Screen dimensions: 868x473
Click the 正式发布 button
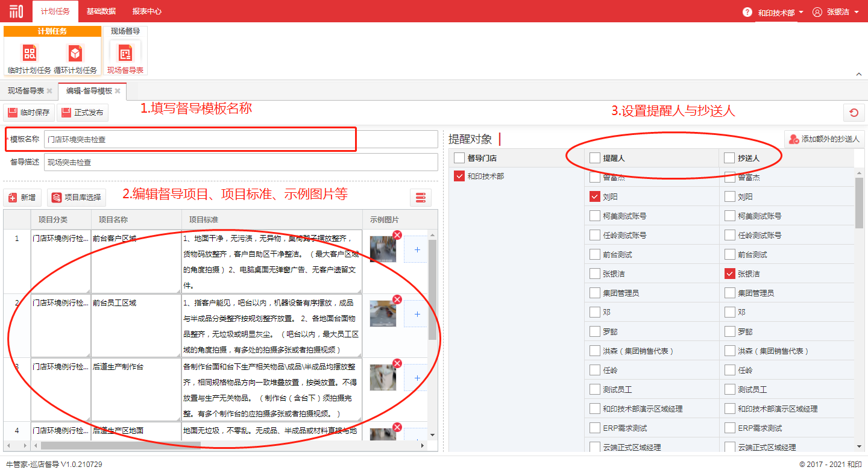point(82,113)
